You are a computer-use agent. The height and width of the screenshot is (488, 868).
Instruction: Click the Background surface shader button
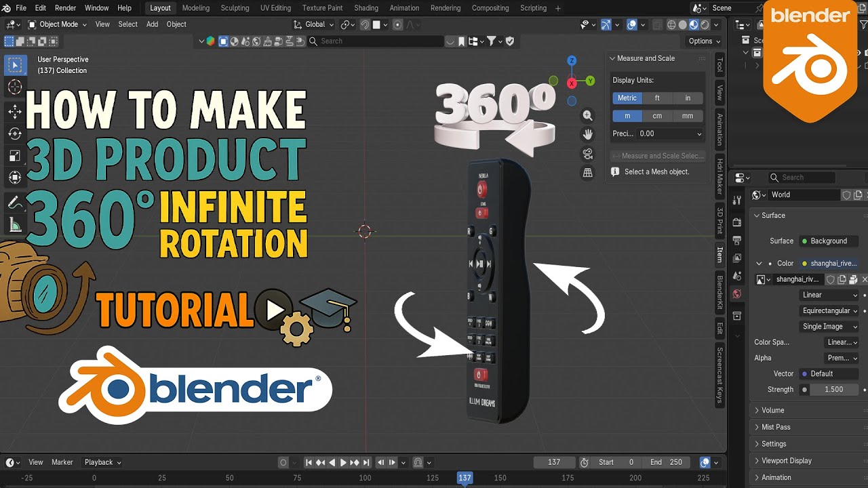point(829,241)
